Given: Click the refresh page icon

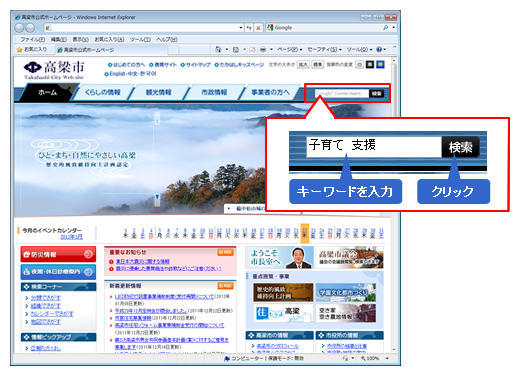Looking at the screenshot, I should pyautogui.click(x=249, y=28).
